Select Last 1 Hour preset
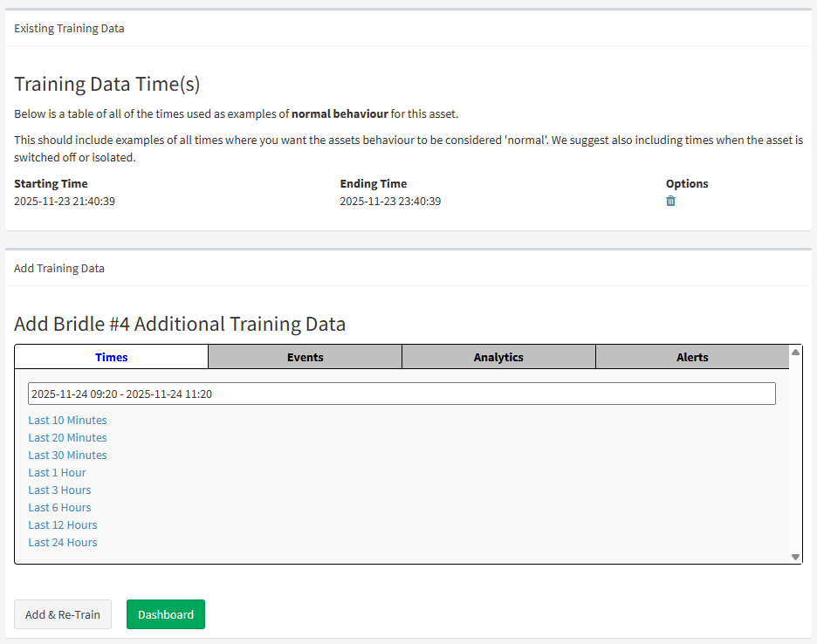Screen dimensions: 817x644 [x=57, y=472]
